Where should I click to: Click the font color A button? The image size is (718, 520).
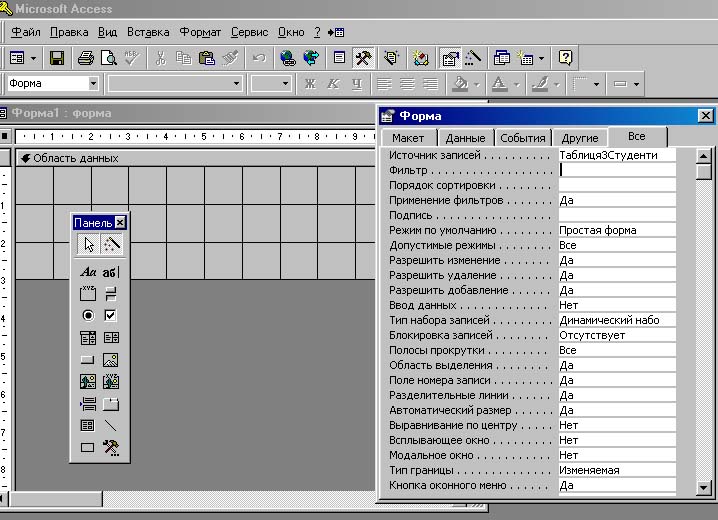pos(500,84)
